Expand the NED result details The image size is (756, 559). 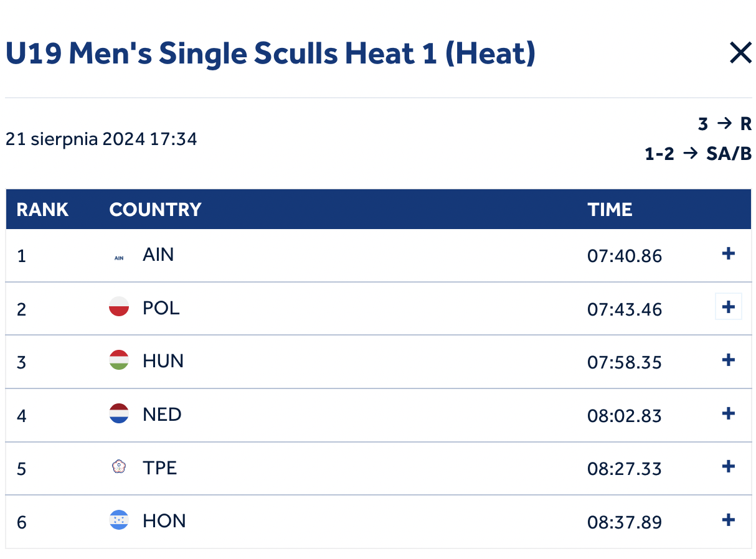(x=728, y=414)
